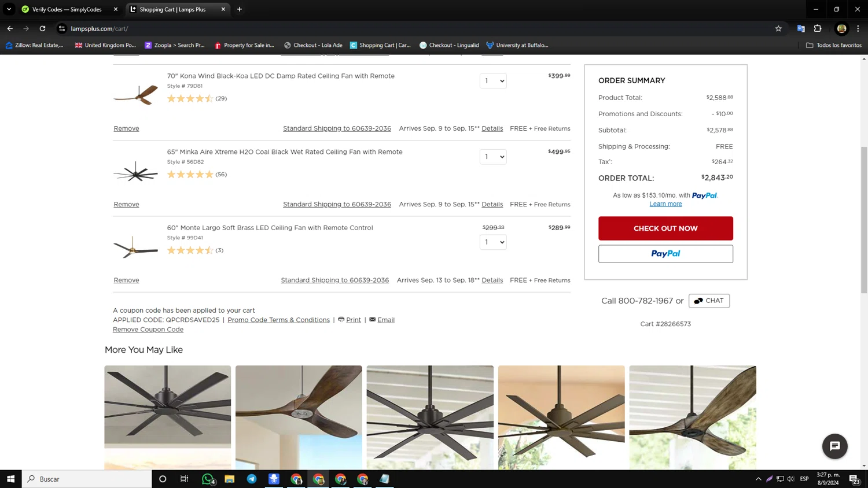
Task: Start a chat with the CHAT button
Action: (709, 301)
